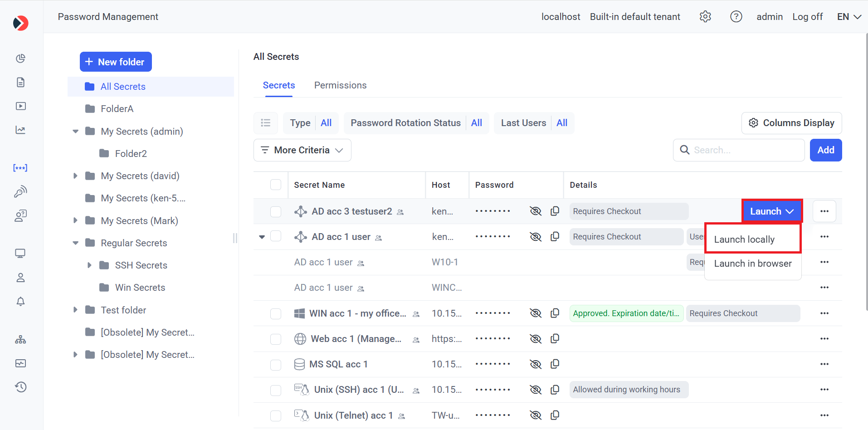Switch to the Permissions tab
This screenshot has height=430, width=868.
pos(340,85)
